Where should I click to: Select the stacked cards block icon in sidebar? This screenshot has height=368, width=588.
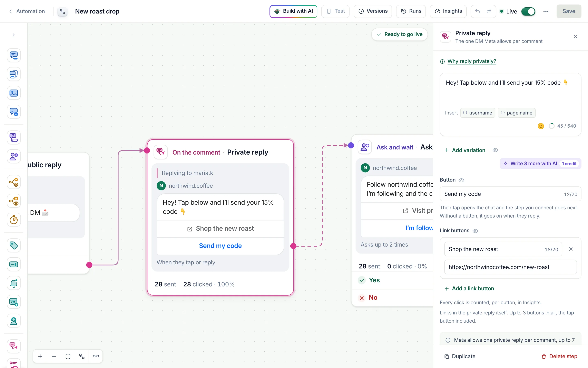[x=14, y=74]
